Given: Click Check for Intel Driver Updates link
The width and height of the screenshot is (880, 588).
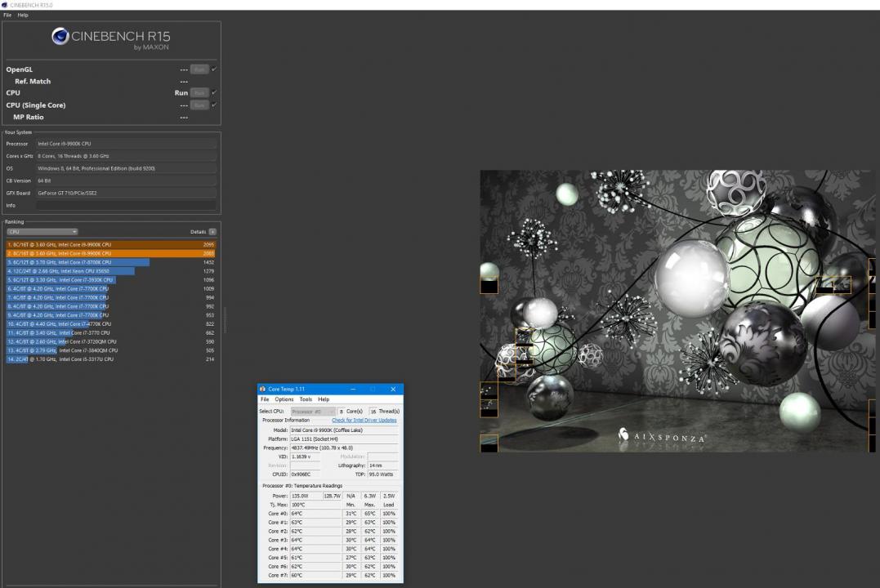Looking at the screenshot, I should 364,421.
